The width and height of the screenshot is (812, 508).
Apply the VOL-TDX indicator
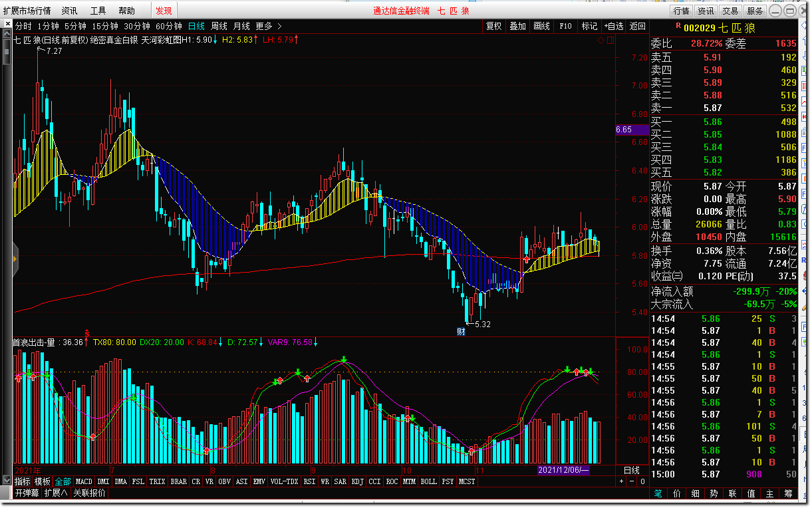pos(285,481)
